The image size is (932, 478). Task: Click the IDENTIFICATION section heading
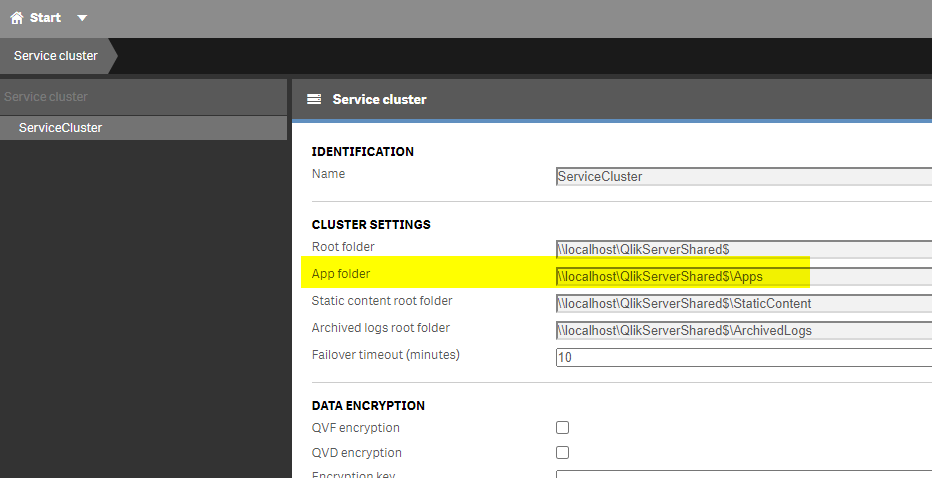363,152
